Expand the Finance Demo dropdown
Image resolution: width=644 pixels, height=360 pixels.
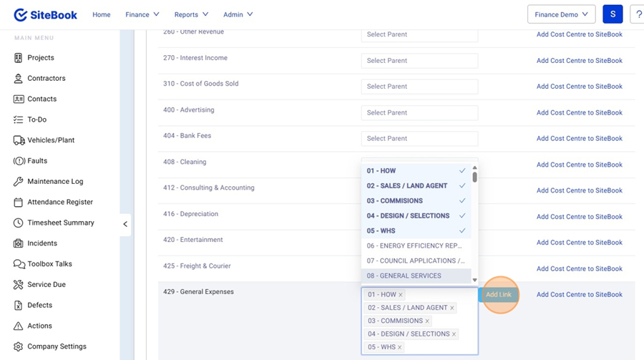point(561,14)
